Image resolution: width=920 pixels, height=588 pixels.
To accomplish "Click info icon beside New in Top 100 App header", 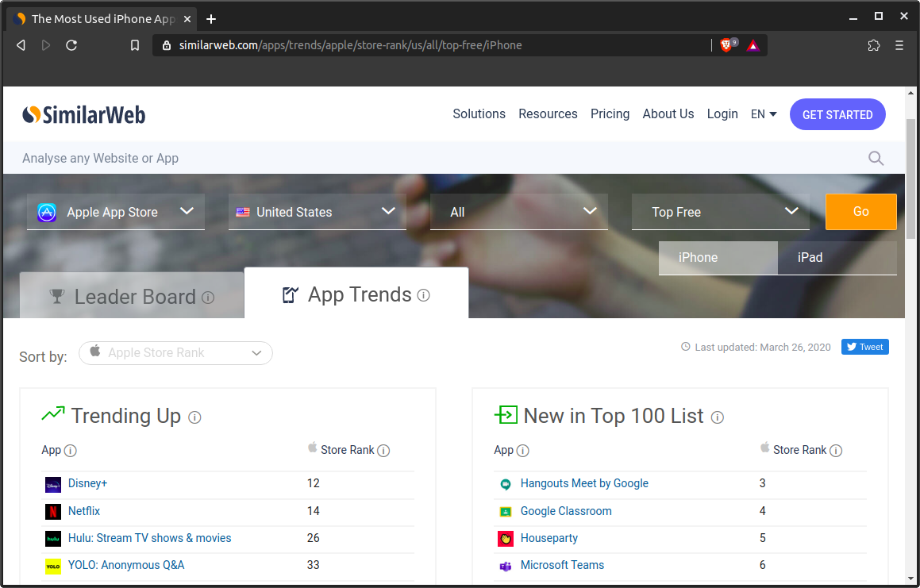I will [x=522, y=451].
